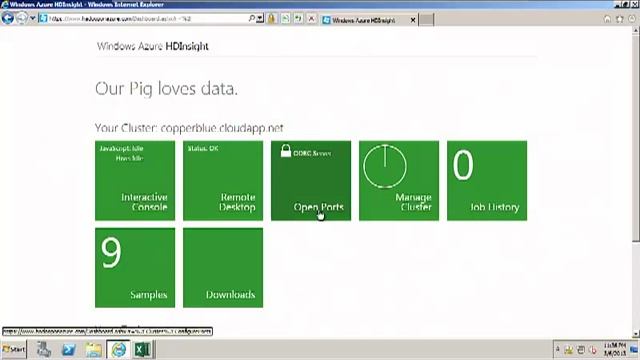The width and height of the screenshot is (640, 360).
Task: Click the search magnifier in address bar
Action: tap(252, 19)
